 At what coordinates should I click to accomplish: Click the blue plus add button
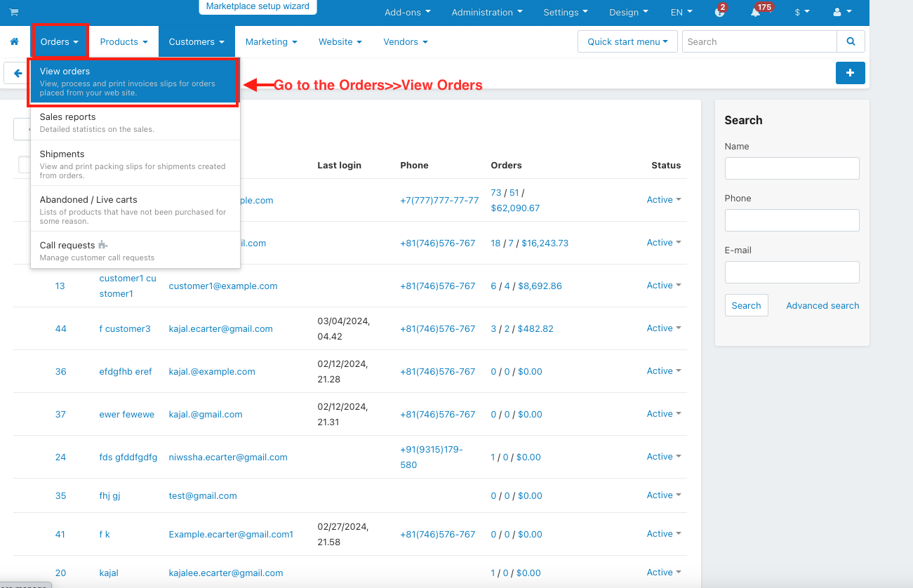[x=850, y=73]
